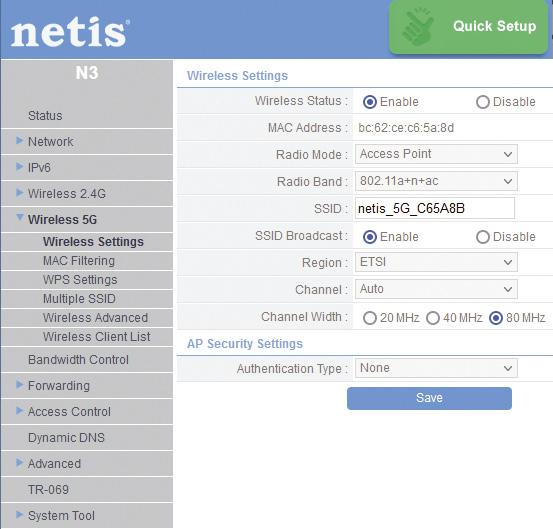The height and width of the screenshot is (529, 553).
Task: Open Multiple SSID page
Action: tap(79, 299)
